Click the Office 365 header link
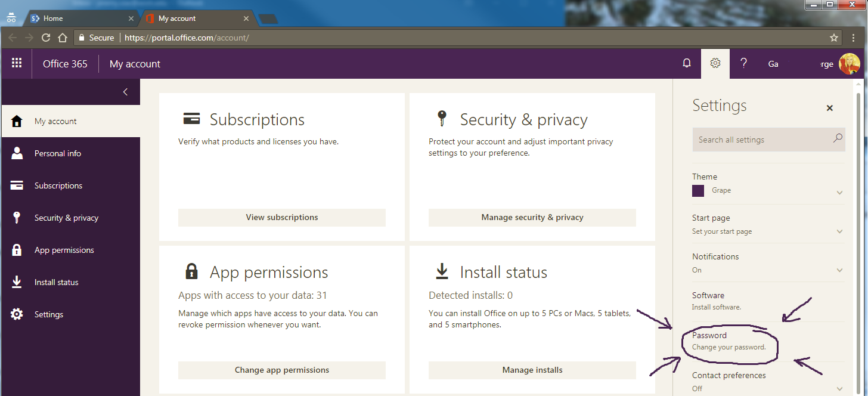Image resolution: width=868 pixels, height=396 pixels. coord(65,64)
